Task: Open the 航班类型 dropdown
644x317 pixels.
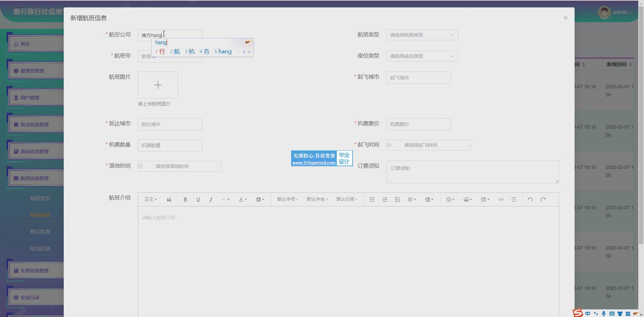Action: tap(422, 35)
